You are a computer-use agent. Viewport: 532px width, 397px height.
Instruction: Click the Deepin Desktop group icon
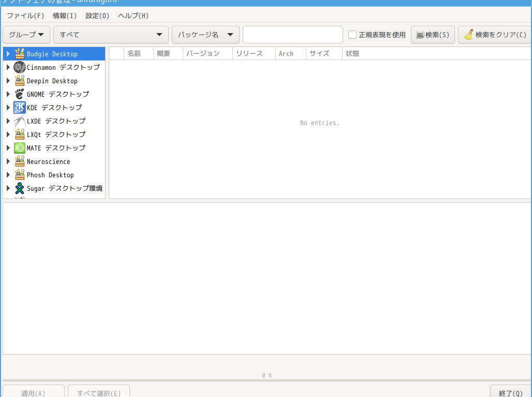coord(20,81)
